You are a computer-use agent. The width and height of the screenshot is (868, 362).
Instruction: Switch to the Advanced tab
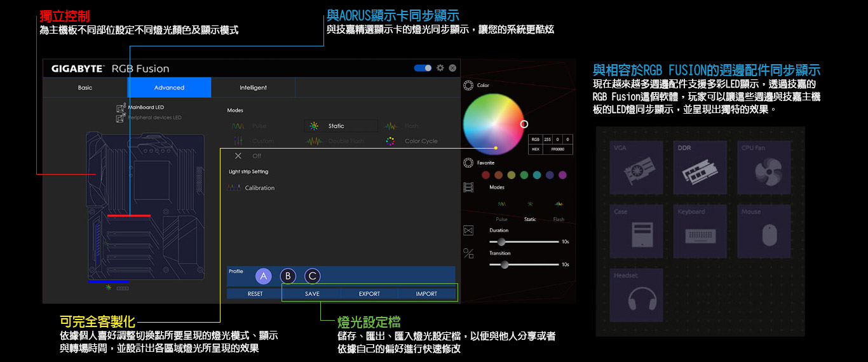[169, 88]
